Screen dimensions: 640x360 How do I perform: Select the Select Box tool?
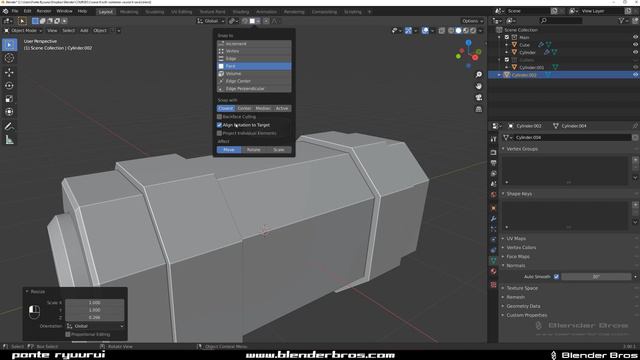pyautogui.click(x=9, y=44)
